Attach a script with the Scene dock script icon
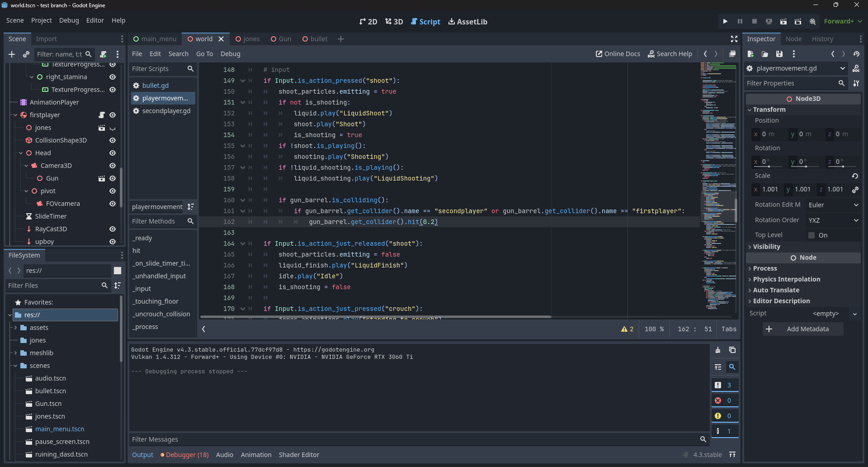Viewport: 868px width, 467px height. [x=103, y=54]
